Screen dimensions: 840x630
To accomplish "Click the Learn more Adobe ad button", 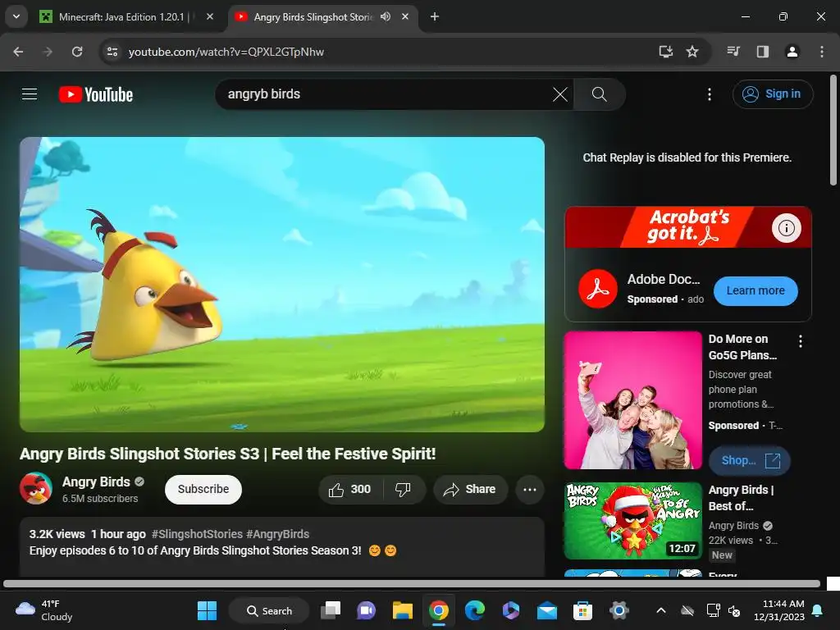I will [756, 291].
